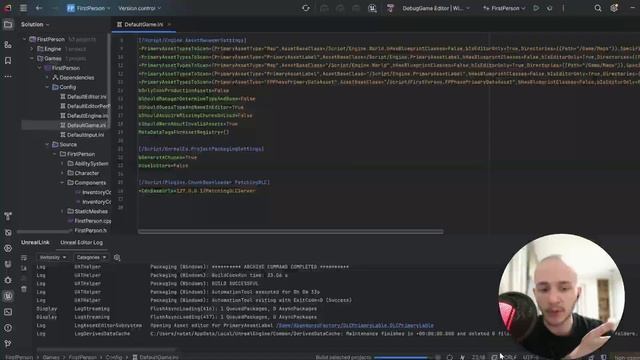Screen dimensions: 640x360
Task: Start debugging with the bug icon
Action: tap(550, 8)
